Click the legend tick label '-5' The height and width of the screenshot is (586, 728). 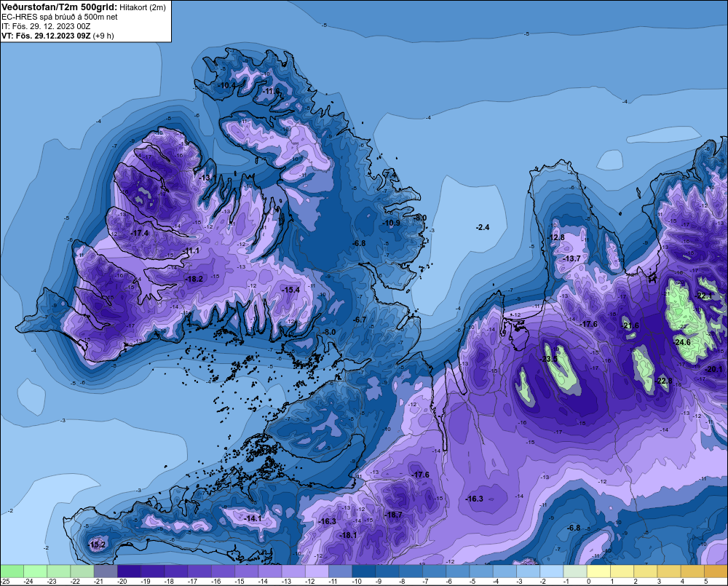click(x=472, y=582)
